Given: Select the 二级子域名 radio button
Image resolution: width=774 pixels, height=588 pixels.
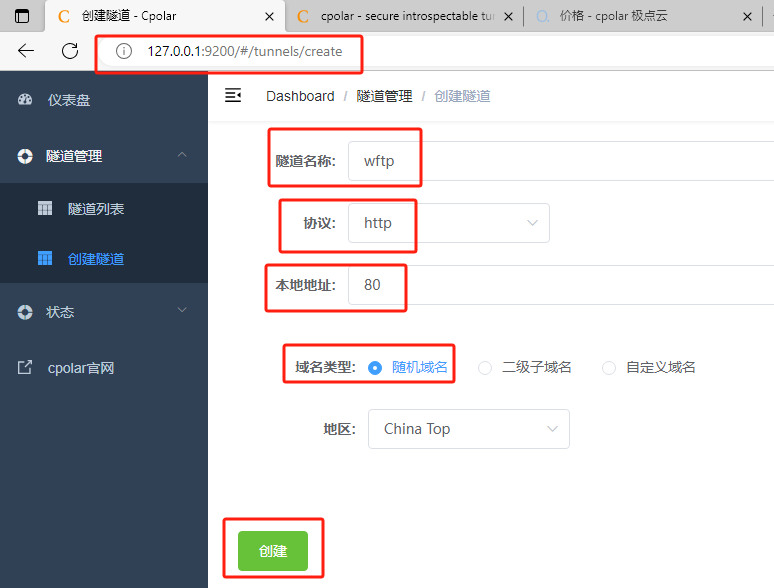Looking at the screenshot, I should [x=485, y=368].
